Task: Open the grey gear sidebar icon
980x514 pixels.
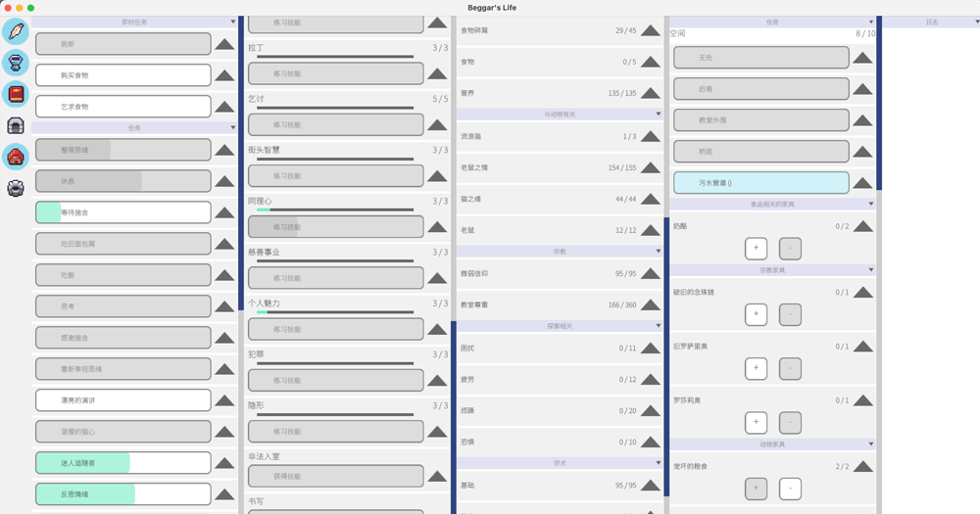Action: pos(16,188)
